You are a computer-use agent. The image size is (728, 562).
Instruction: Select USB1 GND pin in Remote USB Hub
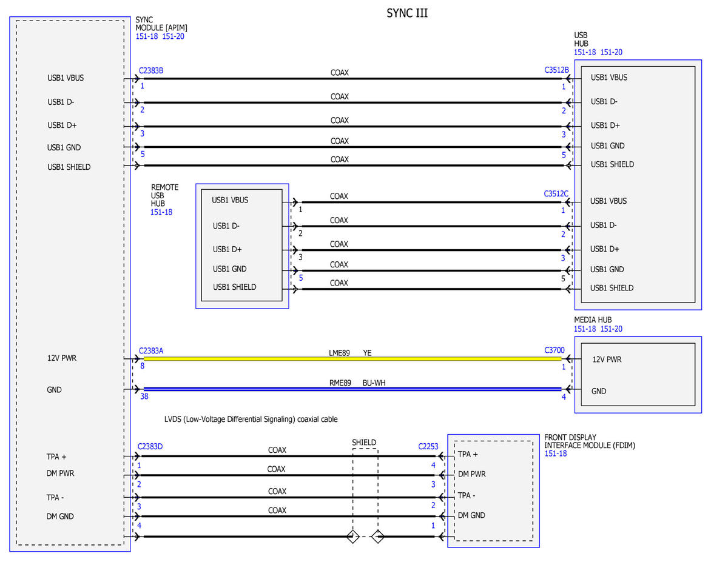tap(229, 269)
